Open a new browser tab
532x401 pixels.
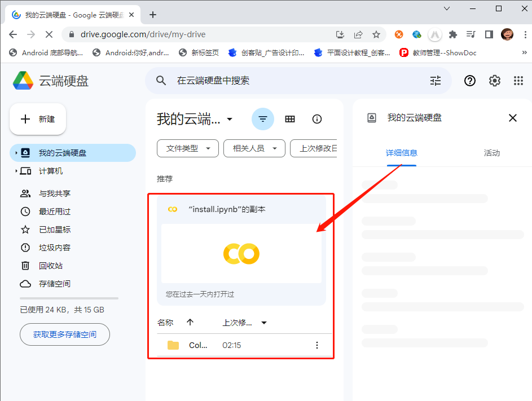153,15
